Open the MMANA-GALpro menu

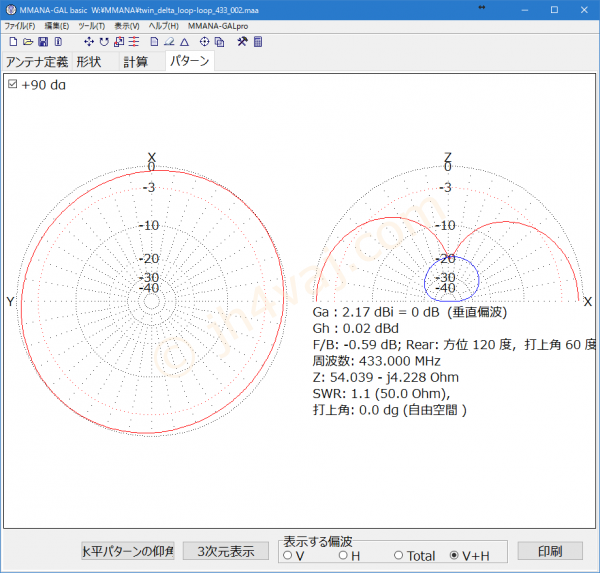click(x=218, y=26)
